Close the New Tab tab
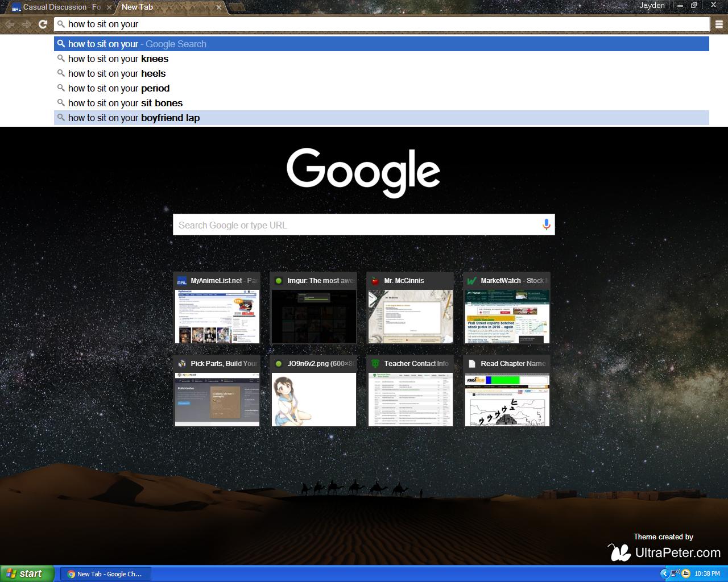 219,7
